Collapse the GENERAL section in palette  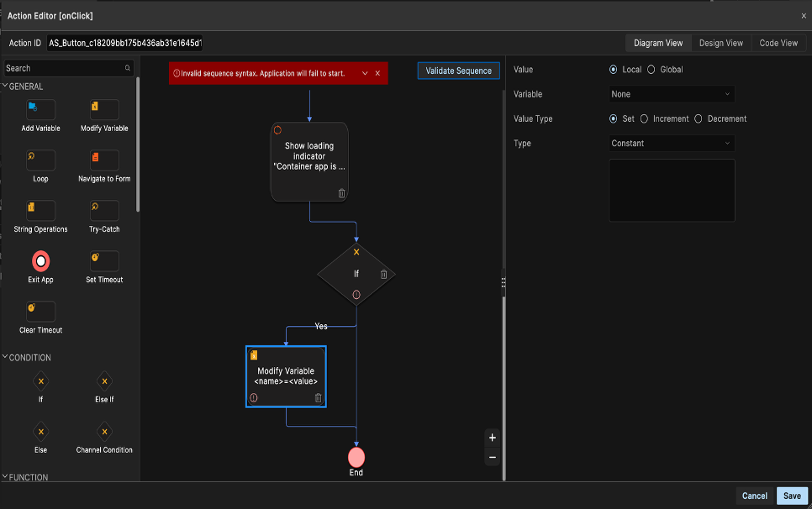(x=6, y=87)
